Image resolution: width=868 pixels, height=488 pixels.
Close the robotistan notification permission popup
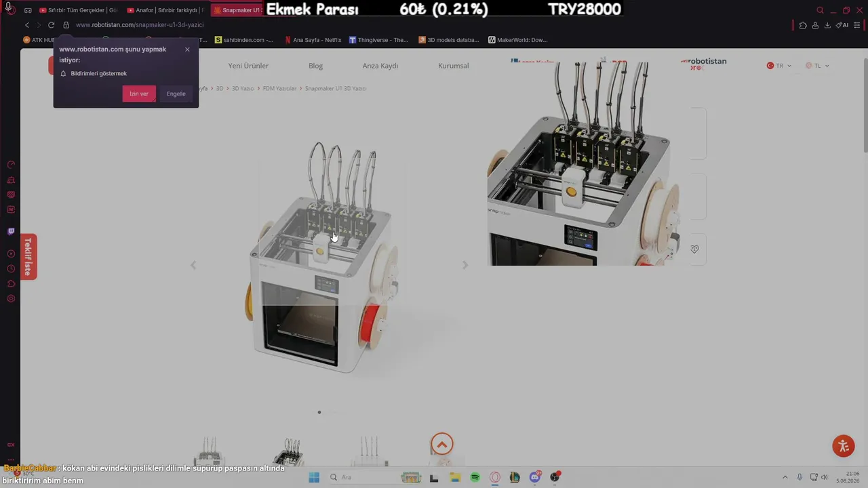tap(187, 49)
